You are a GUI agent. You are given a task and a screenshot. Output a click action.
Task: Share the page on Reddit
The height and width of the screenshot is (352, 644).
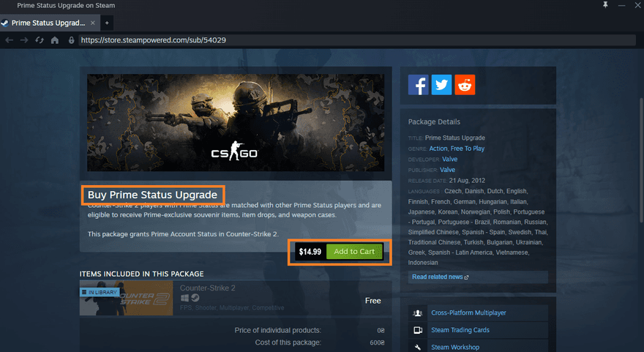(x=464, y=85)
